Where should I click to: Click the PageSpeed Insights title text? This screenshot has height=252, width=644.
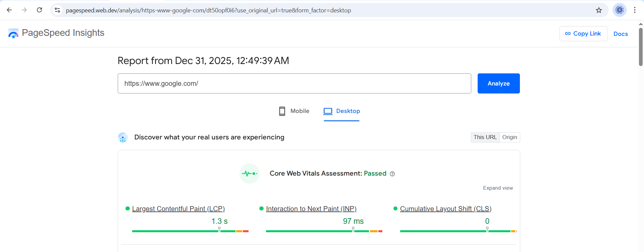(63, 33)
